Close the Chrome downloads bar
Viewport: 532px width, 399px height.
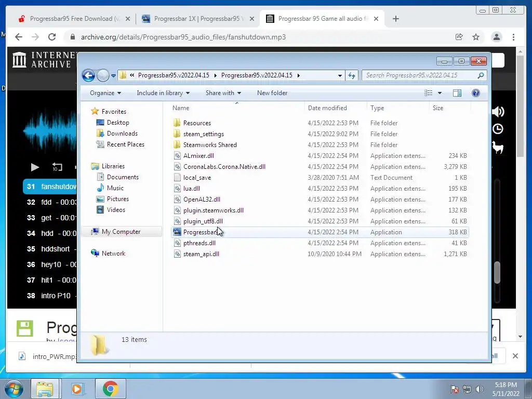(515, 356)
